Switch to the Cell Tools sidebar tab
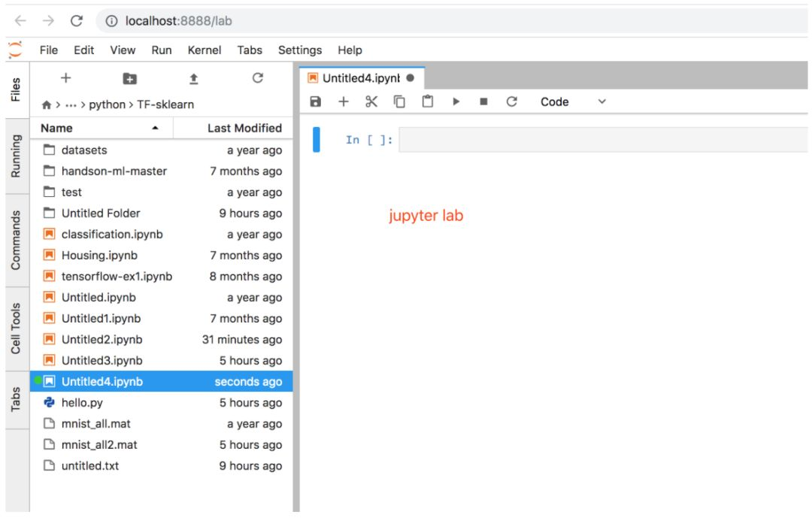 click(x=17, y=329)
